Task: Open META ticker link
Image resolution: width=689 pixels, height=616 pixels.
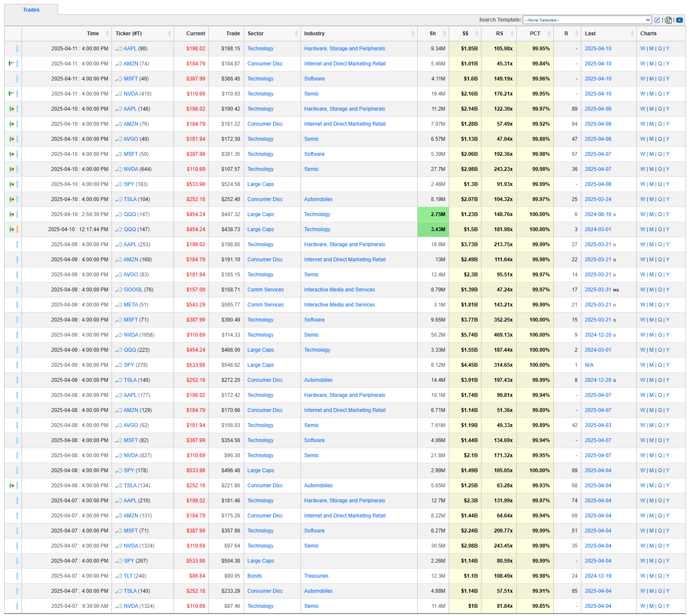Action: coord(131,305)
